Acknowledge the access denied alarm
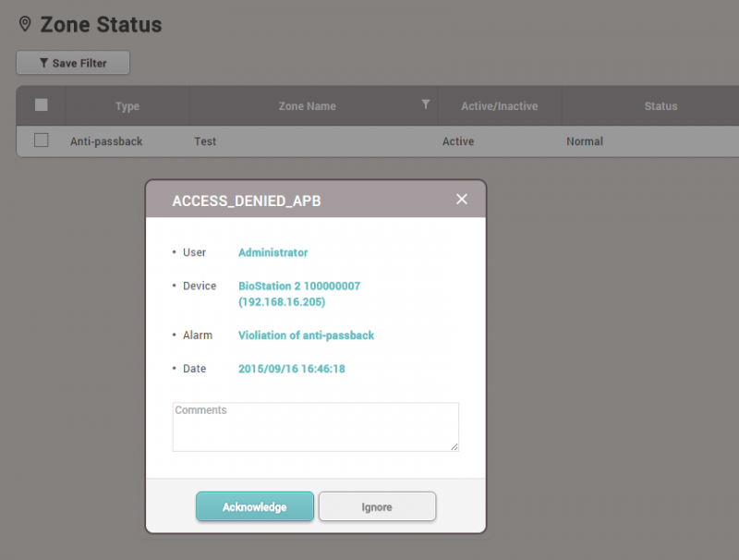 (x=254, y=507)
